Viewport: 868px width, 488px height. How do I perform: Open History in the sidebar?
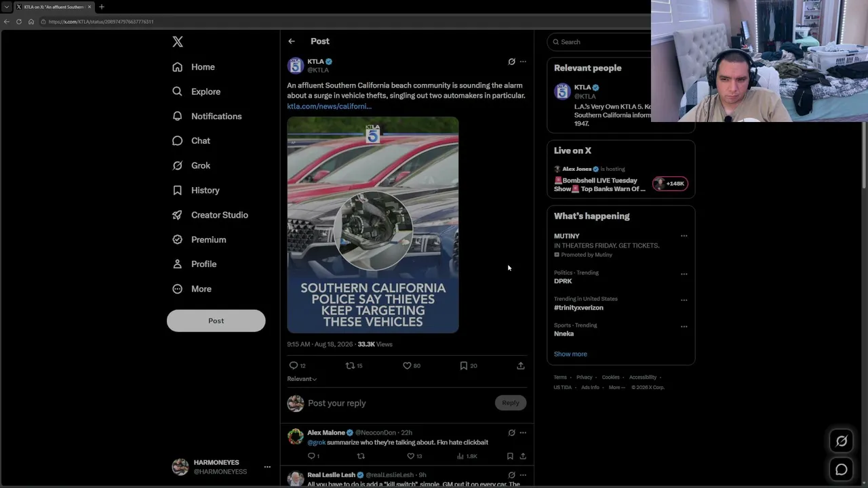(x=196, y=190)
